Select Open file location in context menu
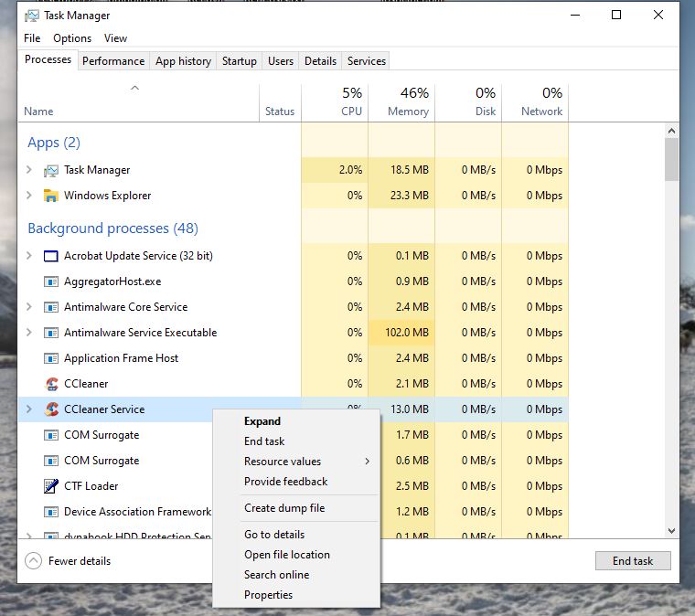695x616 pixels. point(286,555)
